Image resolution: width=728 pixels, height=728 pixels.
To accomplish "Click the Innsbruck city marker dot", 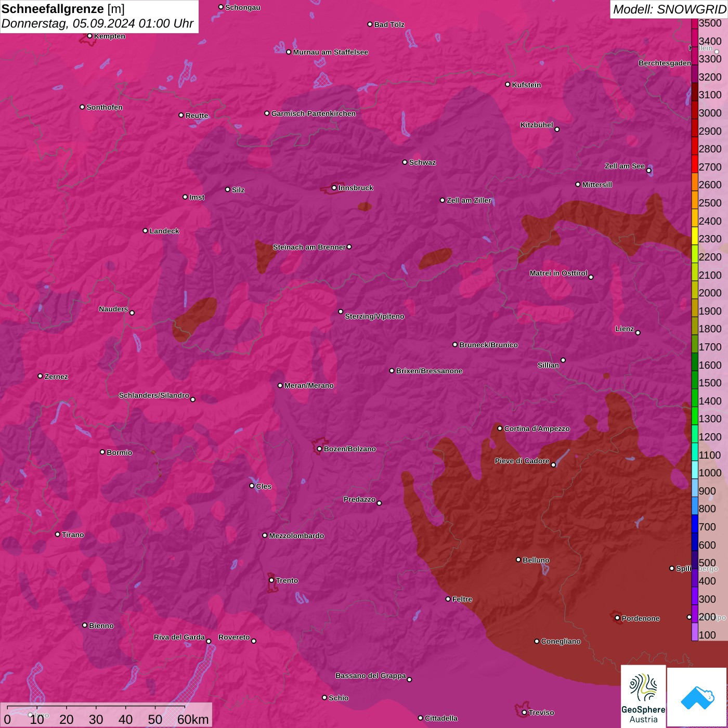I will pyautogui.click(x=334, y=188).
